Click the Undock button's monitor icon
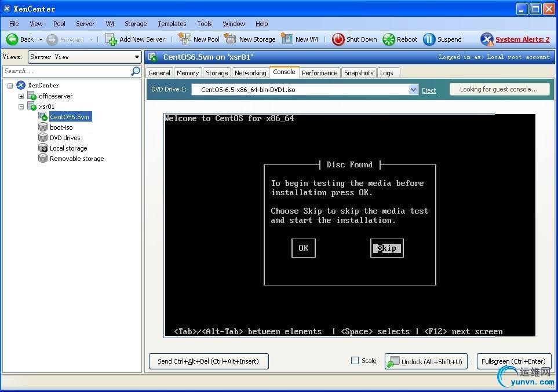The height and width of the screenshot is (392, 558). tap(393, 362)
